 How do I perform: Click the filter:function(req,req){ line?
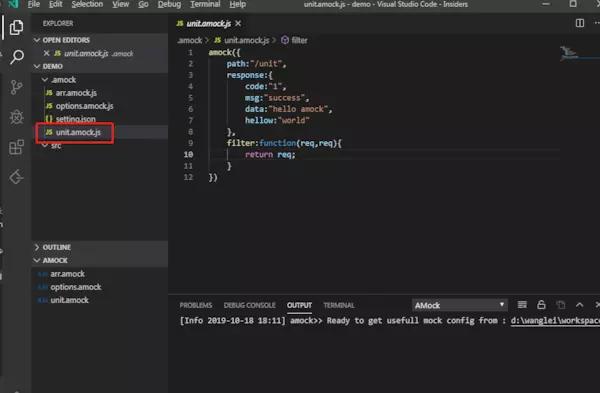(x=284, y=143)
